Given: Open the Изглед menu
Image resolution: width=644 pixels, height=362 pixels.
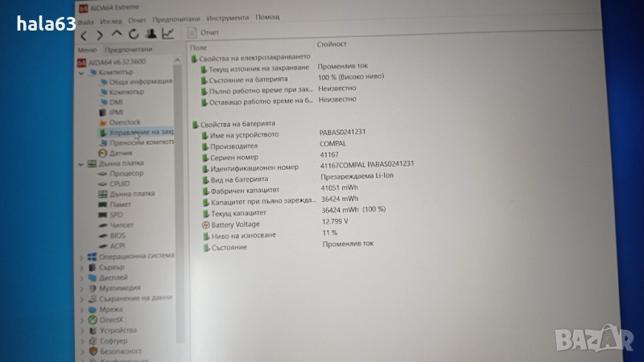Looking at the screenshot, I should click(112, 19).
